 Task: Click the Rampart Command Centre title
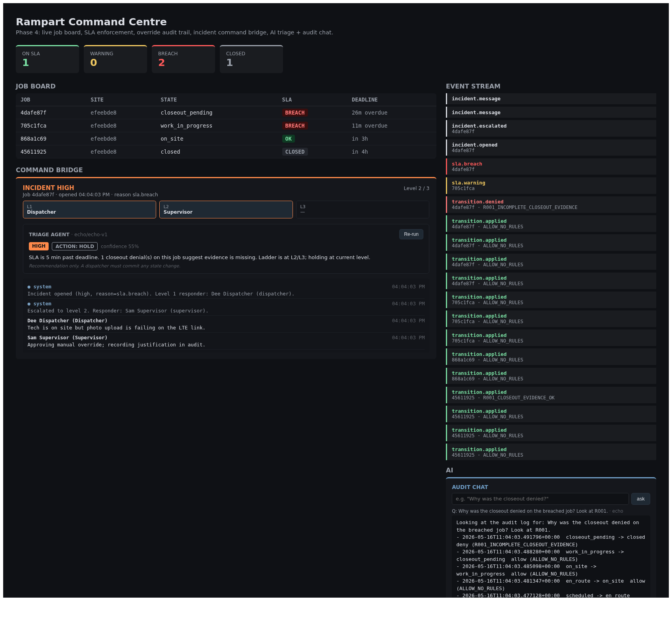point(91,22)
